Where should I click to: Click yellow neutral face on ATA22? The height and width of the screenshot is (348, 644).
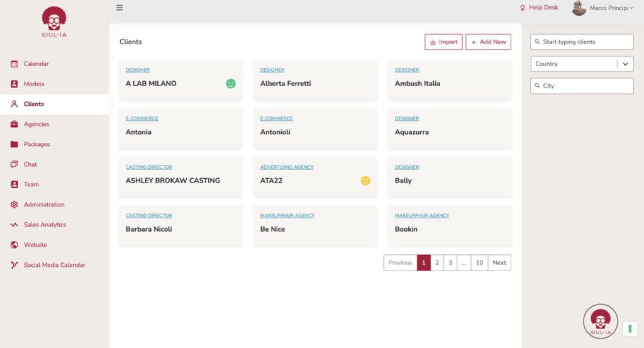tap(365, 181)
